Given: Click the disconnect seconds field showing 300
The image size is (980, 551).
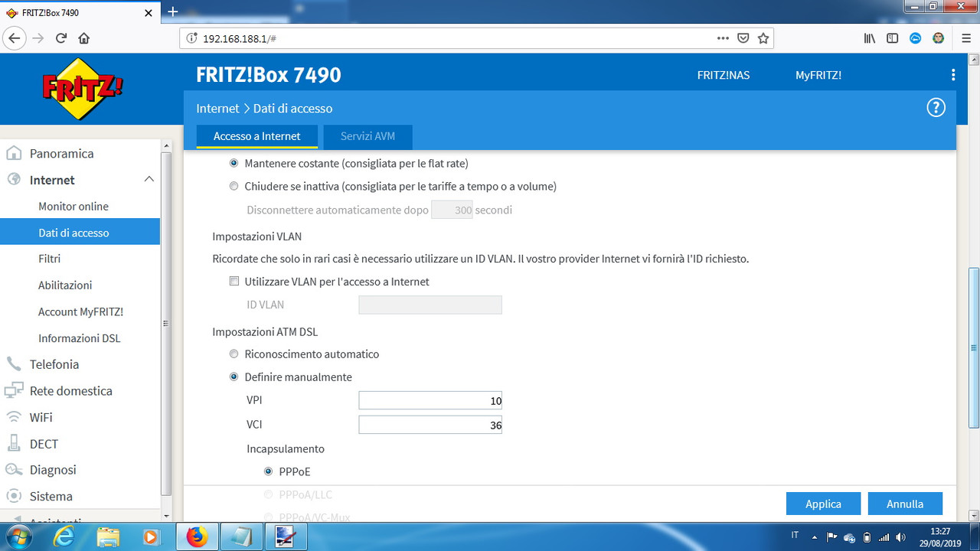Looking at the screenshot, I should click(x=452, y=210).
